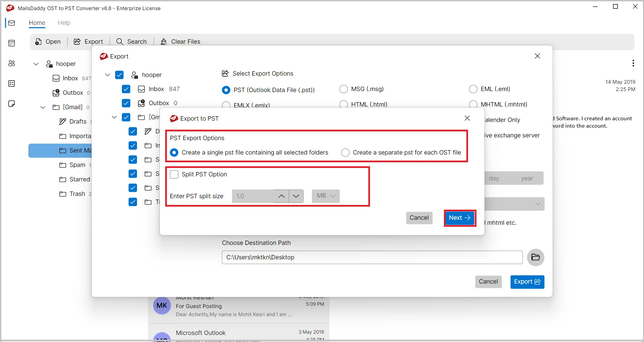The height and width of the screenshot is (342, 644).
Task: Click Outbox icon in Export dialog tree
Action: click(141, 103)
